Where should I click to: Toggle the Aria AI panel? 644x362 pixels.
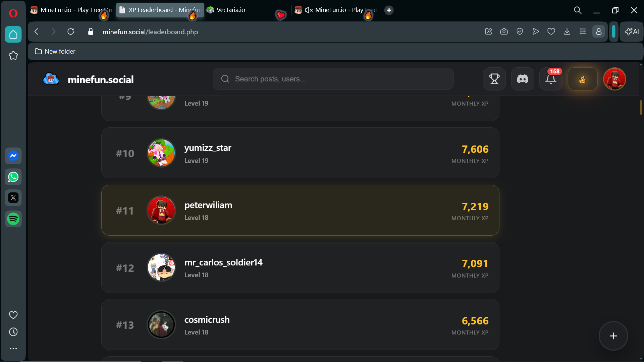pyautogui.click(x=632, y=32)
